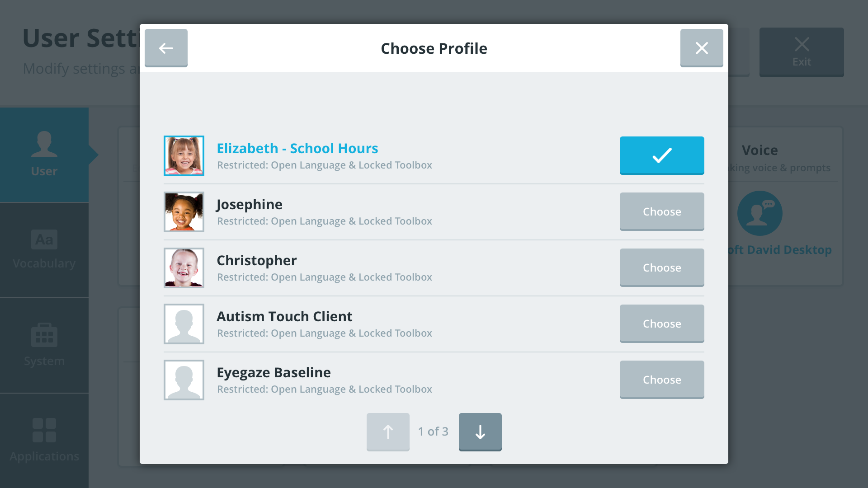The width and height of the screenshot is (868, 488).
Task: Go to next page of profiles
Action: pyautogui.click(x=480, y=432)
